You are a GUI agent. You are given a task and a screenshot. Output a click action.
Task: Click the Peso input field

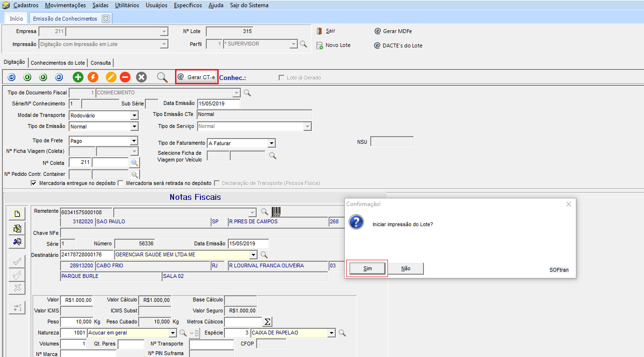[76, 322]
